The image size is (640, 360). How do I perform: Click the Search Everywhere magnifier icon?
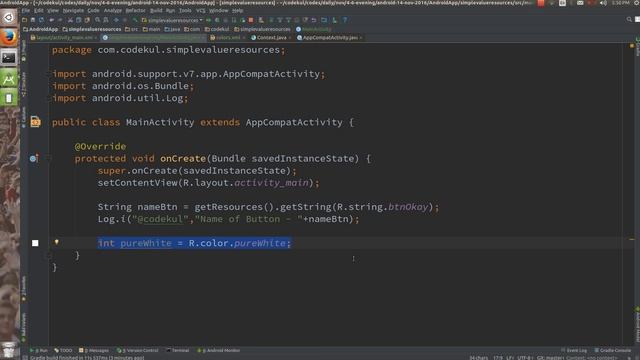coord(629,20)
